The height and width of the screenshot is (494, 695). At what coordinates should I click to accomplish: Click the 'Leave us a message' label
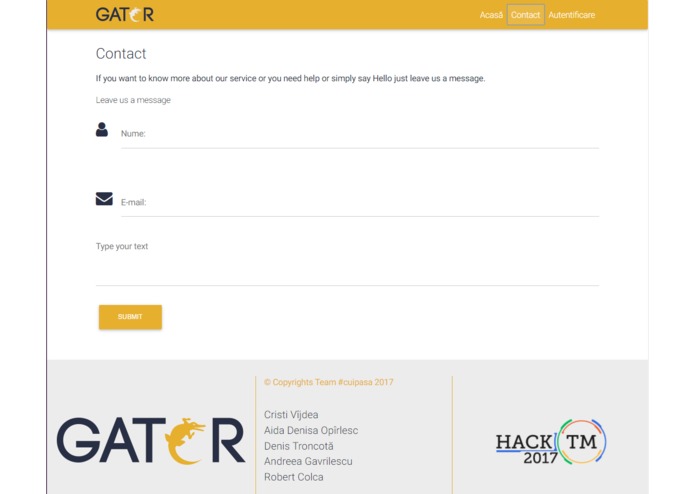coord(133,100)
